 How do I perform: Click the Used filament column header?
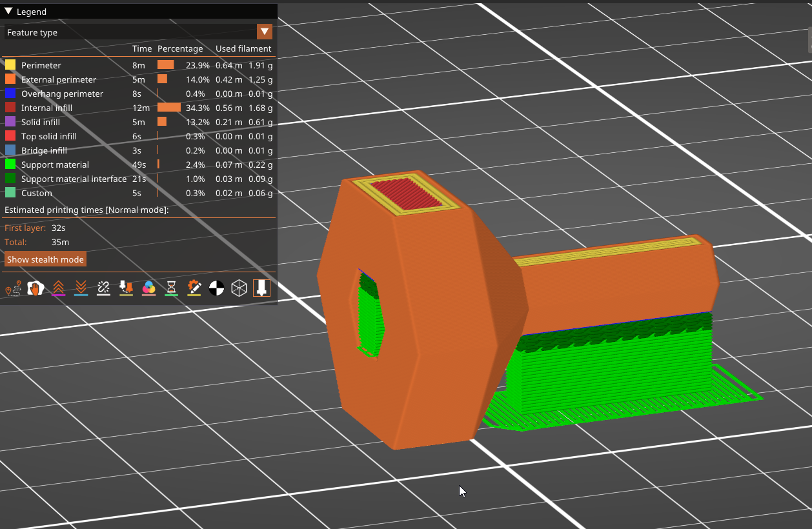(x=243, y=48)
